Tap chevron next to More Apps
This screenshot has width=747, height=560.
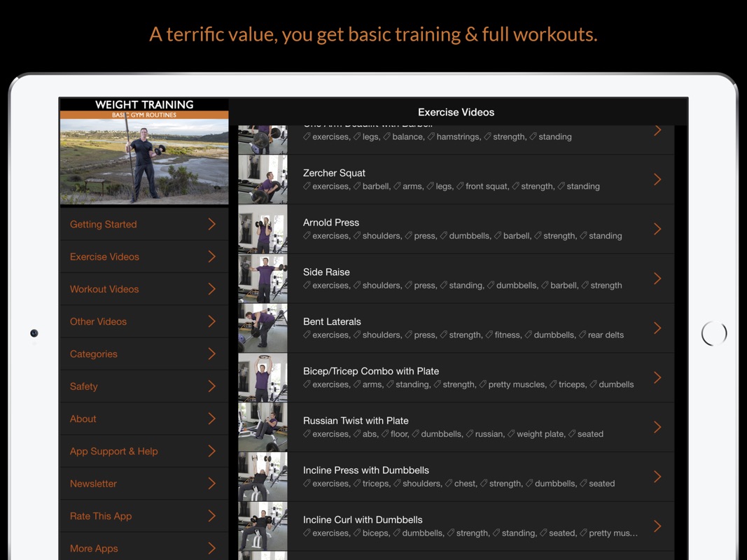tap(212, 548)
